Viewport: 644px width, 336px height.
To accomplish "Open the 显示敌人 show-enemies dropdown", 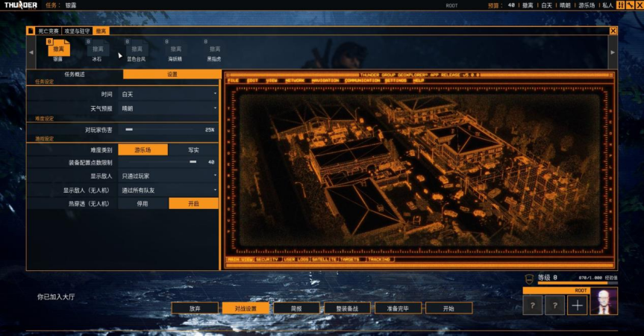I will click(169, 176).
